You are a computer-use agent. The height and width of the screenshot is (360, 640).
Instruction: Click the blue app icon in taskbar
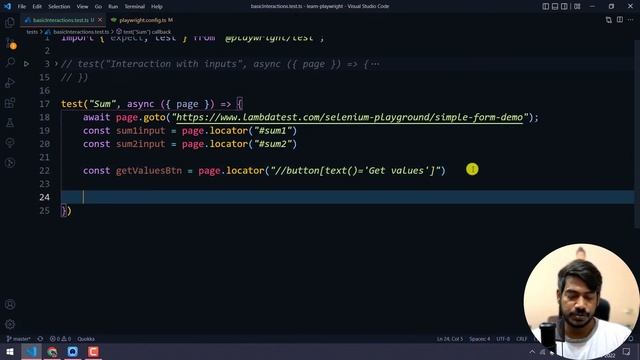click(73, 351)
